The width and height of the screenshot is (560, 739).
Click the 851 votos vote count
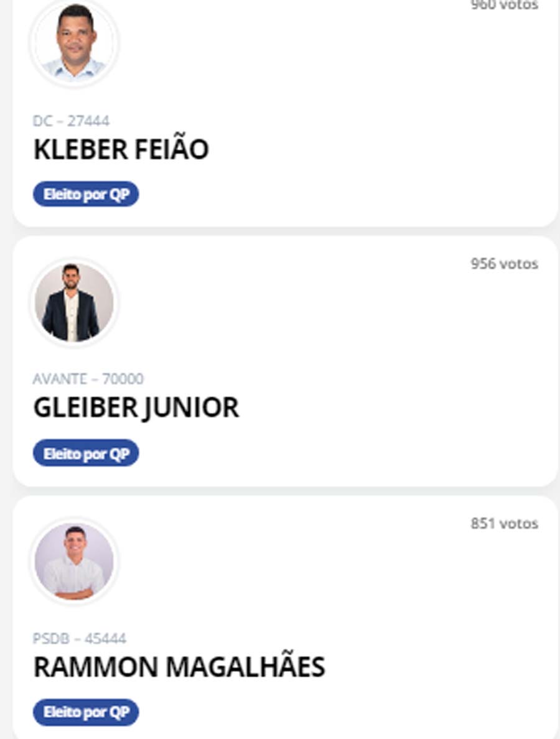504,524
